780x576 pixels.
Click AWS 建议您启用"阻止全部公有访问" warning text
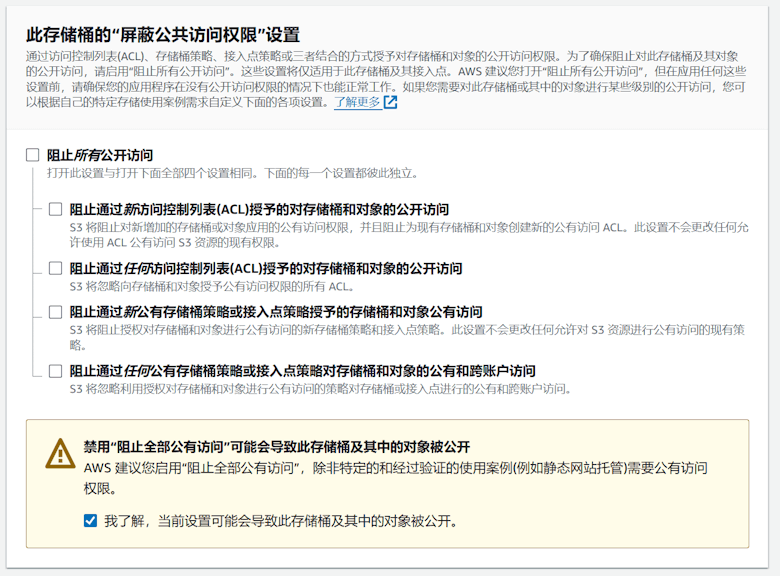coord(395,478)
